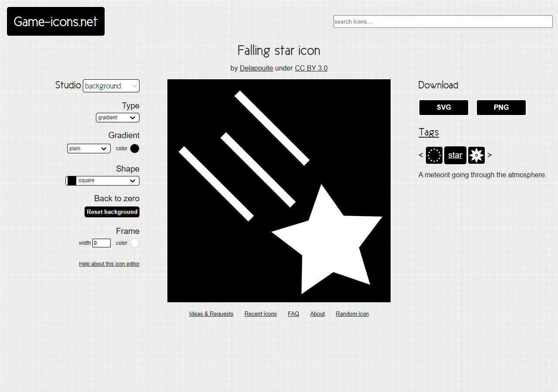The image size is (558, 392).
Task: Open the Tags heading link
Action: (x=429, y=132)
